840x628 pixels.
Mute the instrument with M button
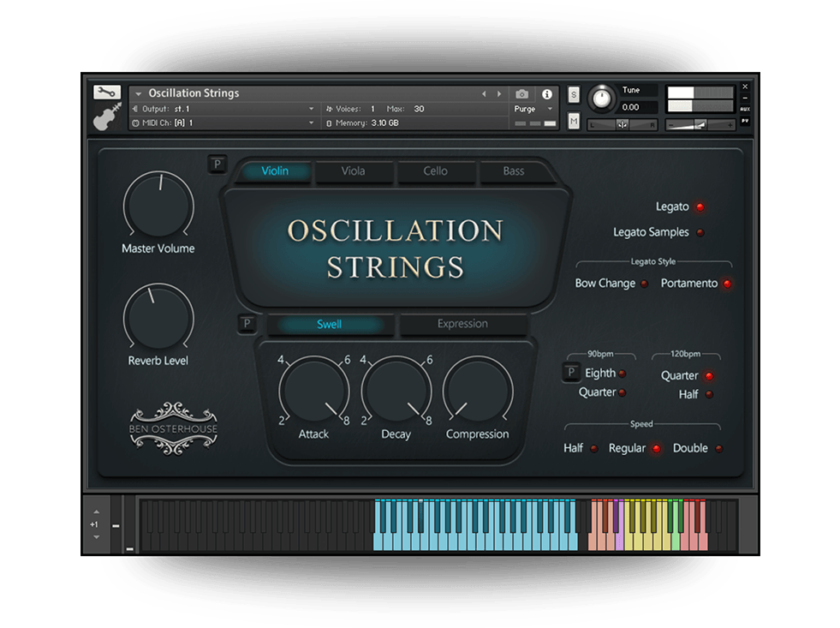(574, 122)
